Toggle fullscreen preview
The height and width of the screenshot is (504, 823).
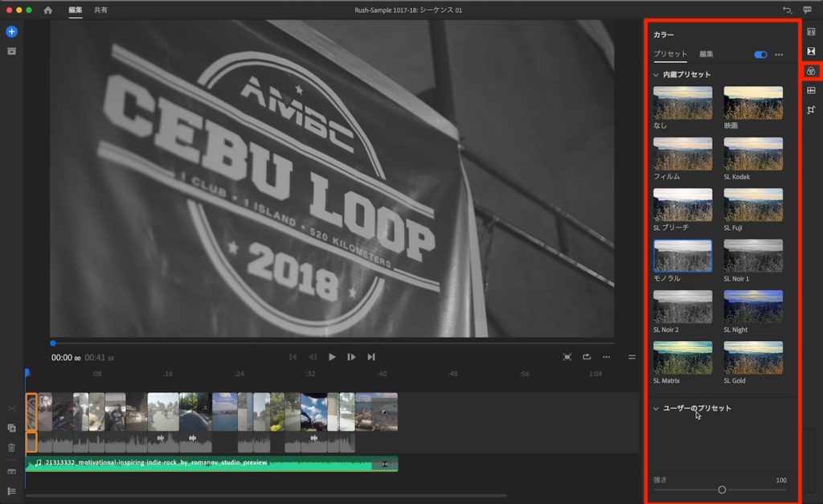(567, 357)
